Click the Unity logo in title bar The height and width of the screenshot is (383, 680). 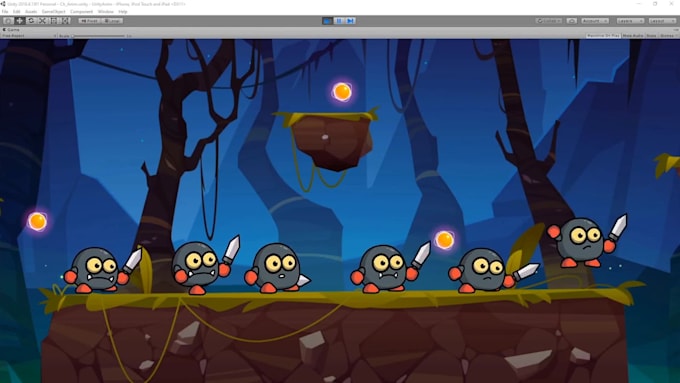[x=3, y=4]
